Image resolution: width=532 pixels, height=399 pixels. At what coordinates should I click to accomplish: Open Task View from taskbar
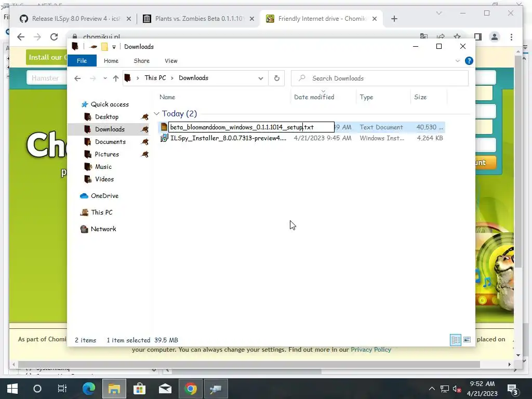tap(62, 389)
